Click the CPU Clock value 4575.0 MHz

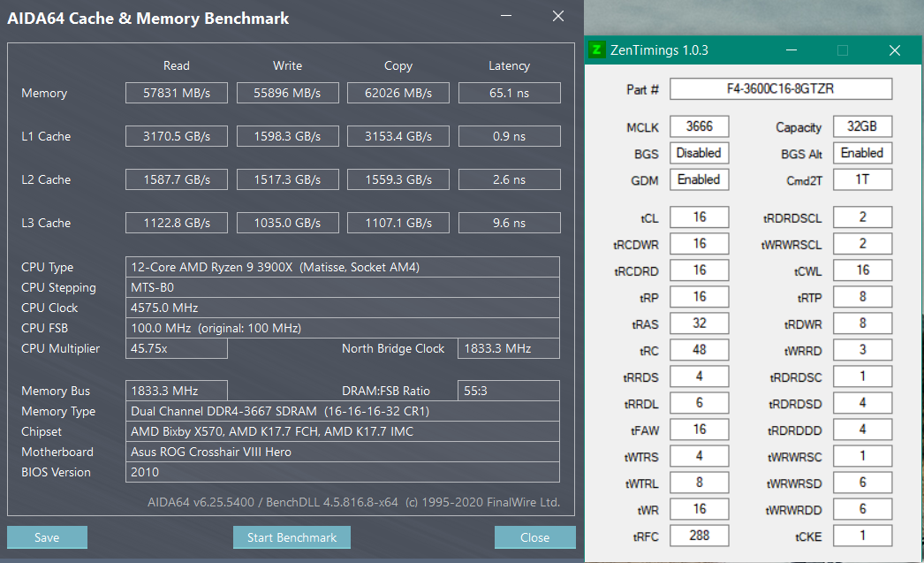pyautogui.click(x=343, y=308)
